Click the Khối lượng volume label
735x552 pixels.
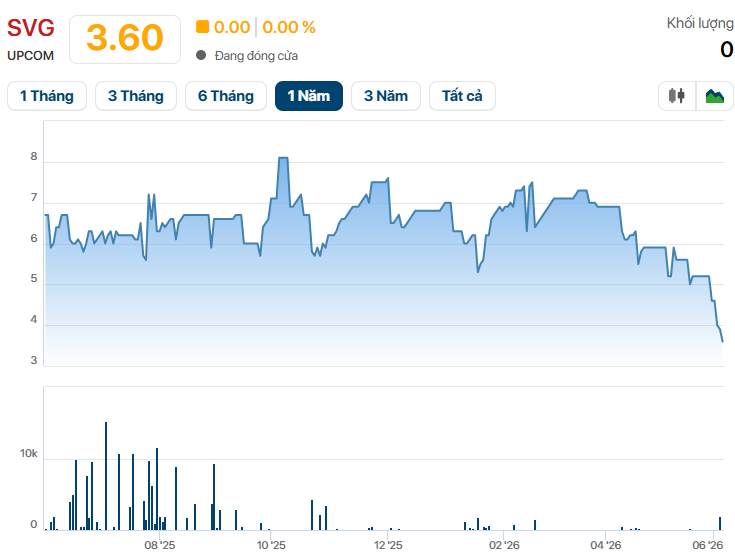click(700, 23)
